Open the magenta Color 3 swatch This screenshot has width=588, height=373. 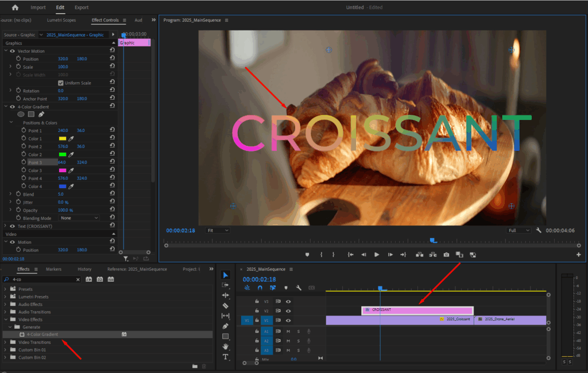coord(63,170)
